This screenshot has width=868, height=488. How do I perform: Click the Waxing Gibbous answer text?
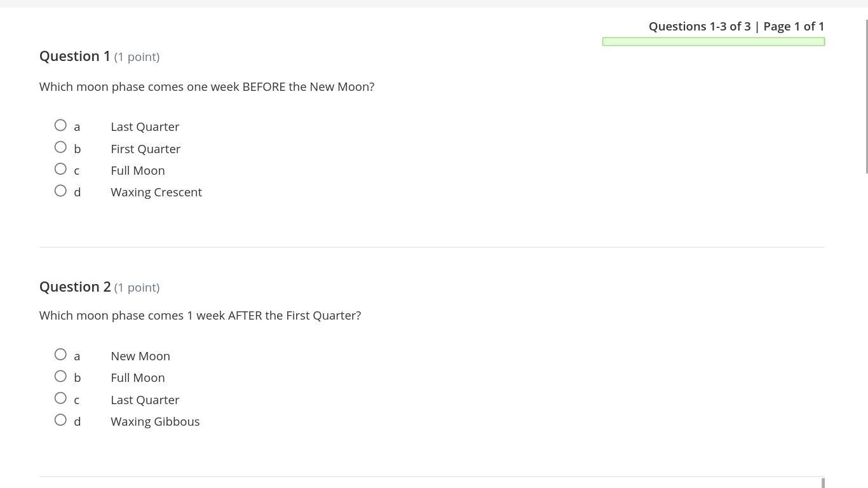(x=155, y=421)
